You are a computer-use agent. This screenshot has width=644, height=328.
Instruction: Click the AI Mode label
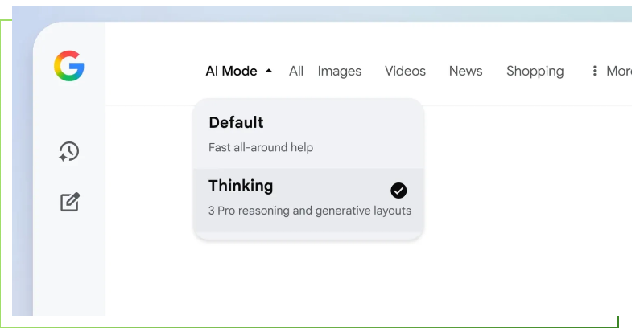231,71
